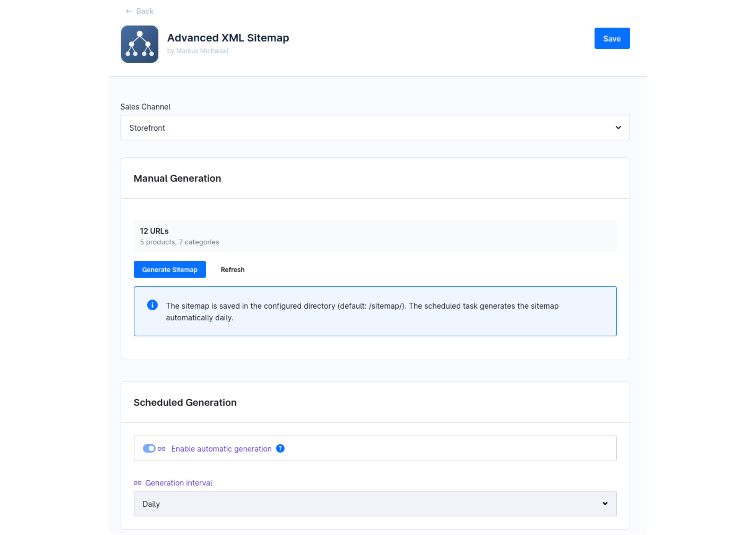The image size is (756, 535).
Task: Click the Refresh button
Action: 232,270
